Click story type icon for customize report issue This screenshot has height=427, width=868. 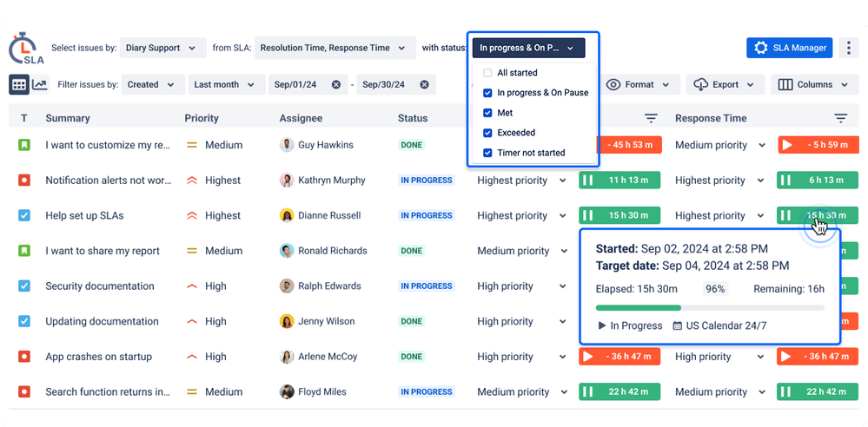[23, 145]
